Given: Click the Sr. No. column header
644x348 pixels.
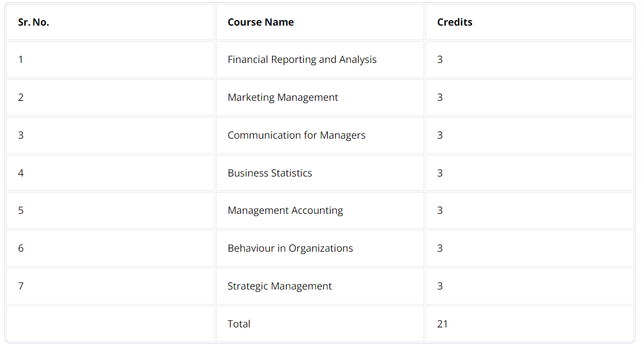Looking at the screenshot, I should tap(110, 22).
